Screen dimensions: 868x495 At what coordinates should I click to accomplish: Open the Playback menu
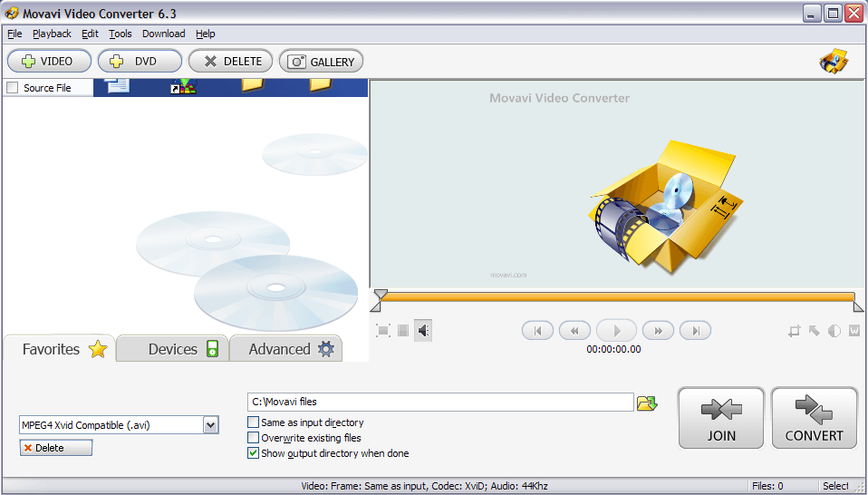click(x=52, y=34)
